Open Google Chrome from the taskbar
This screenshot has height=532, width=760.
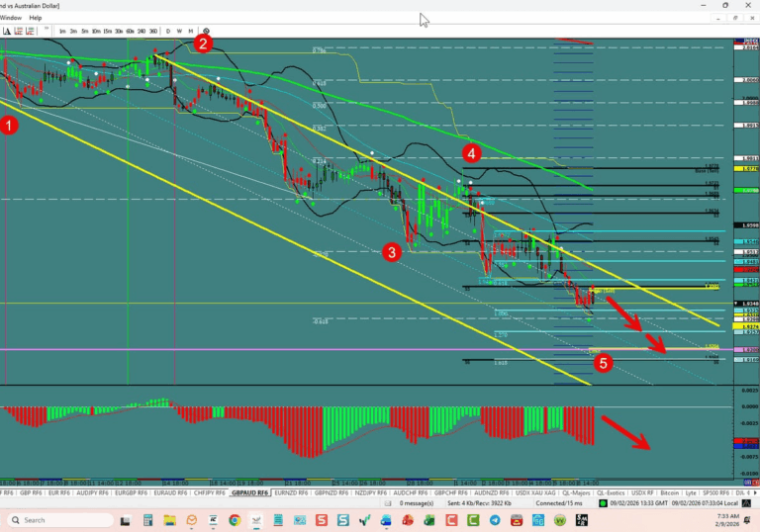(x=235, y=520)
